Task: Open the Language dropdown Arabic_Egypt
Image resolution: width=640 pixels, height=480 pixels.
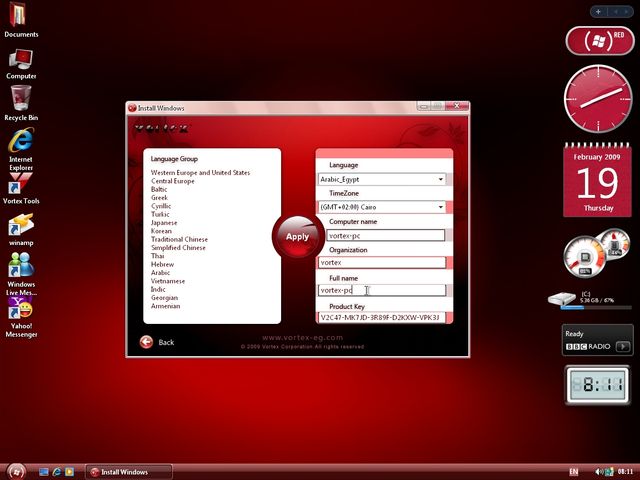Action: click(x=382, y=179)
